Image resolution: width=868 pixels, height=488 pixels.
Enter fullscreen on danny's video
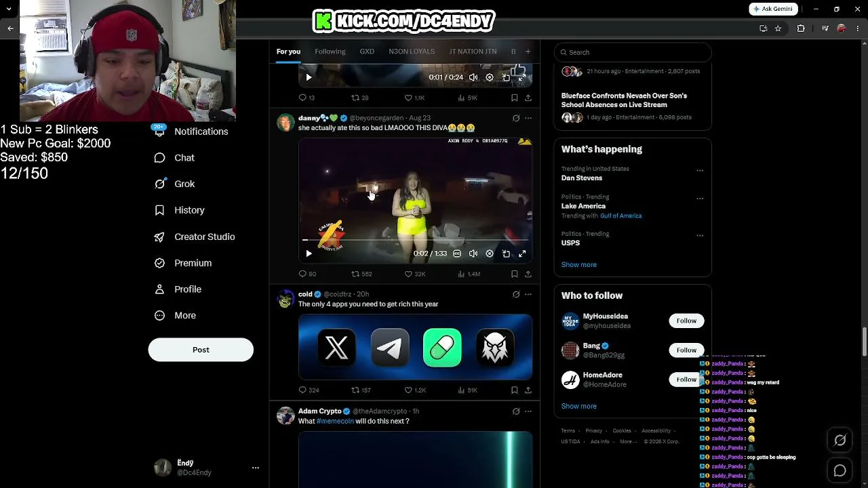522,253
